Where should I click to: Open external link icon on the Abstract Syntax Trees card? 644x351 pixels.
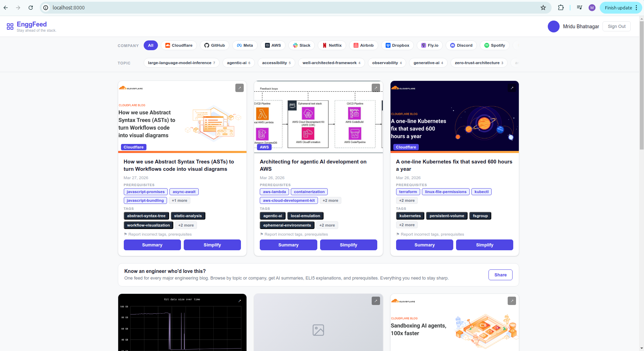point(240,88)
